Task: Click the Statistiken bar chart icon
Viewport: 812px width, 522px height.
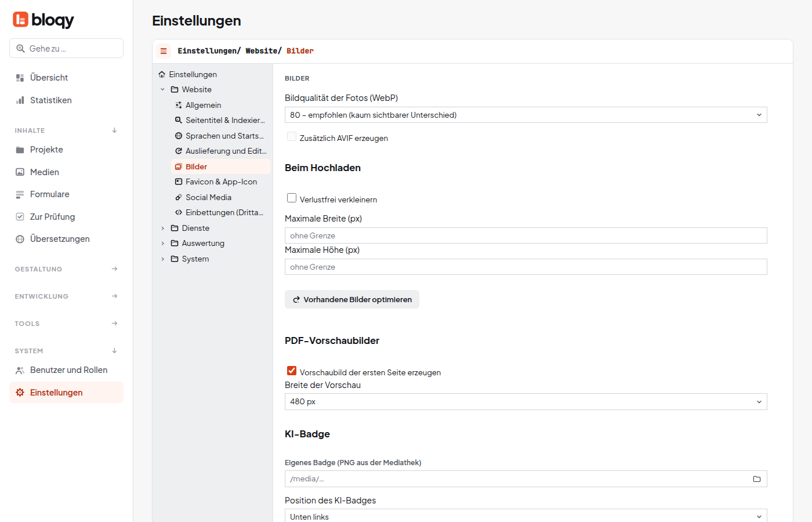Action: point(20,100)
